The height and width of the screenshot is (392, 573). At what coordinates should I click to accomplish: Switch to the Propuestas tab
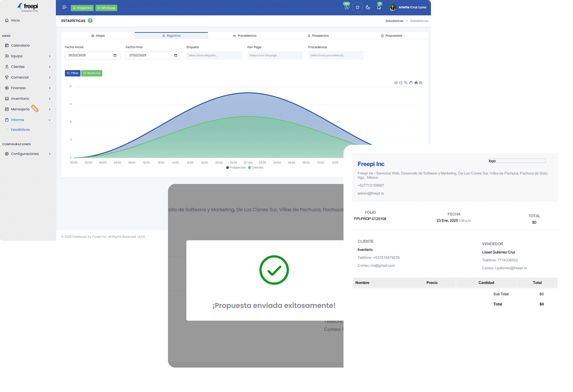tap(391, 36)
